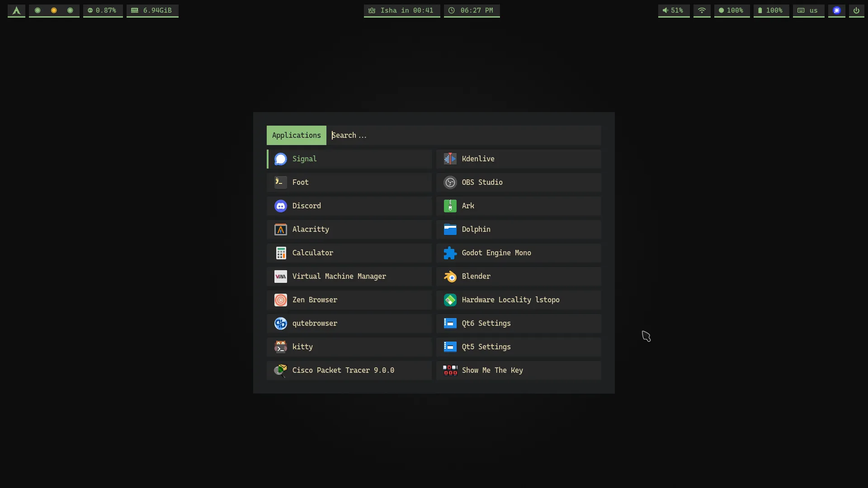Click the brightness 100% module

732,10
